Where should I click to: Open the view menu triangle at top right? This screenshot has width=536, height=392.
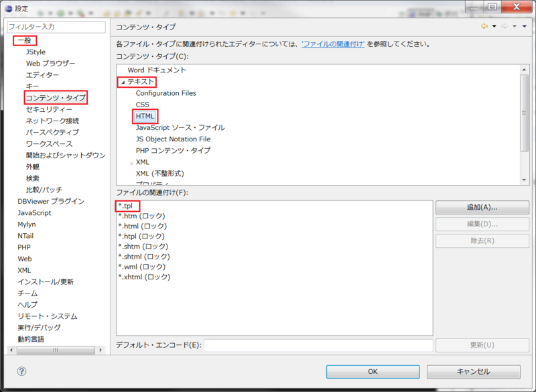pos(525,26)
